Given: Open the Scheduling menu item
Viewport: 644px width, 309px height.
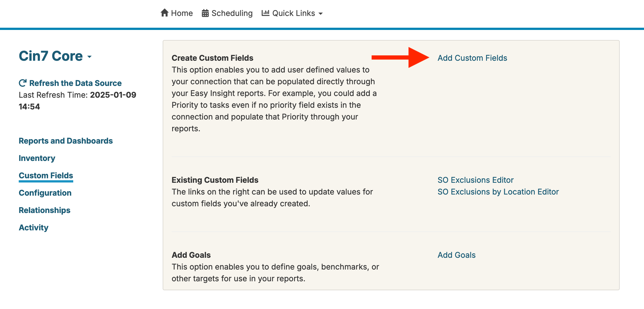Looking at the screenshot, I should click(232, 13).
